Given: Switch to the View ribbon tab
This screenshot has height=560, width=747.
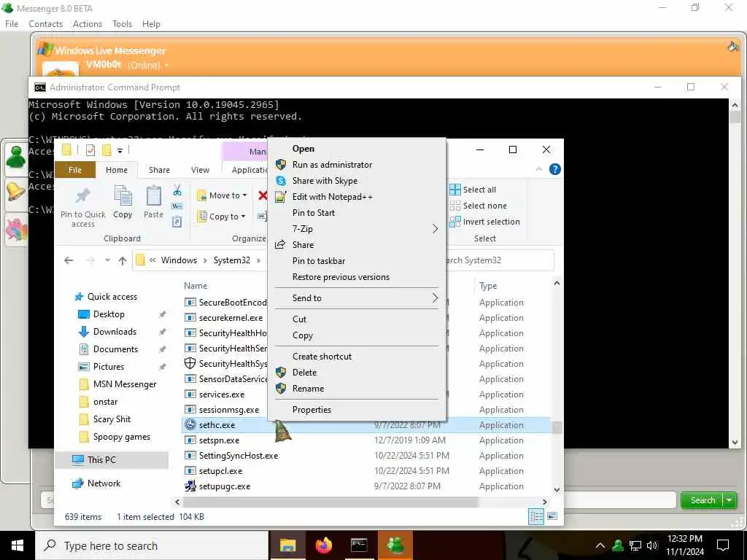Looking at the screenshot, I should [200, 170].
